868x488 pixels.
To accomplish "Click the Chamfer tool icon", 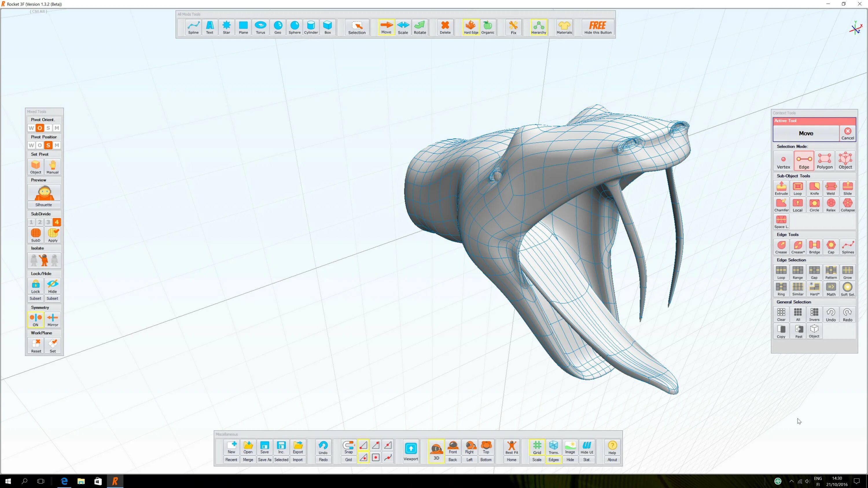I will (781, 205).
